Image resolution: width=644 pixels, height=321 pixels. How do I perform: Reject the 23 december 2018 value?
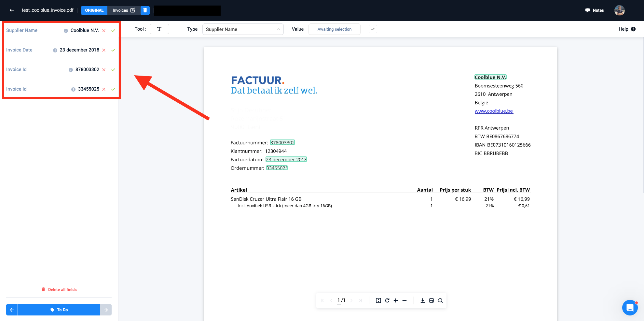[104, 50]
